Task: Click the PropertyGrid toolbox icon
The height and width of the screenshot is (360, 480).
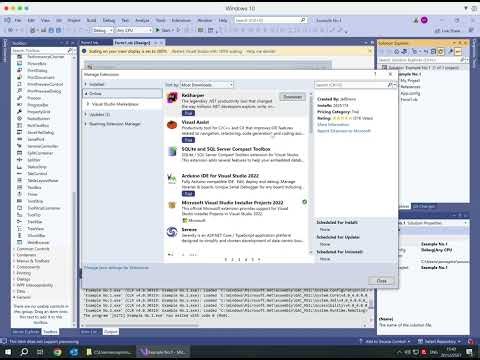Action: tap(20, 112)
